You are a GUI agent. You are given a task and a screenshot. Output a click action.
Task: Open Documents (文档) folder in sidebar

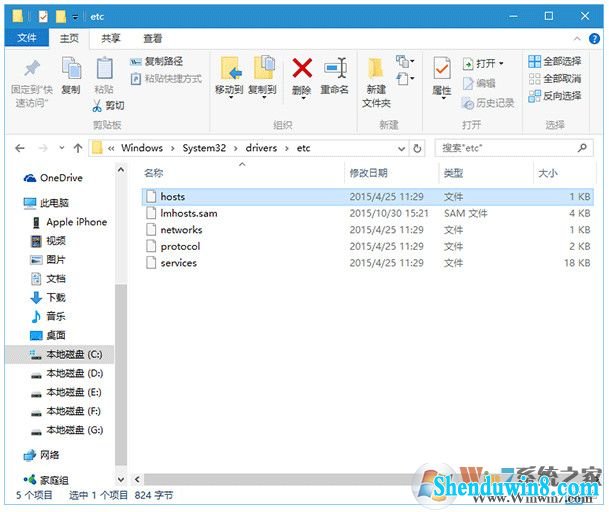click(48, 279)
